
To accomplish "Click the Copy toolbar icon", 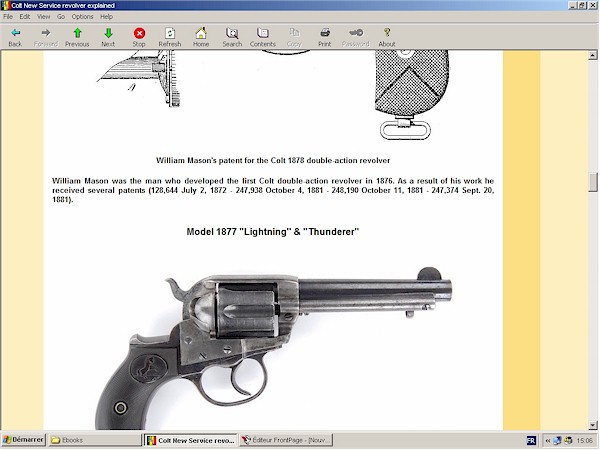I will click(x=294, y=37).
